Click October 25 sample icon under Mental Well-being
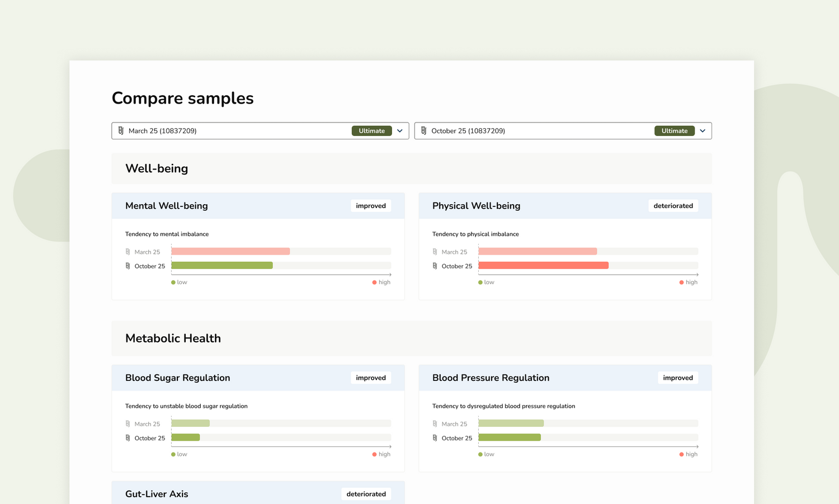839x504 pixels. tap(128, 266)
